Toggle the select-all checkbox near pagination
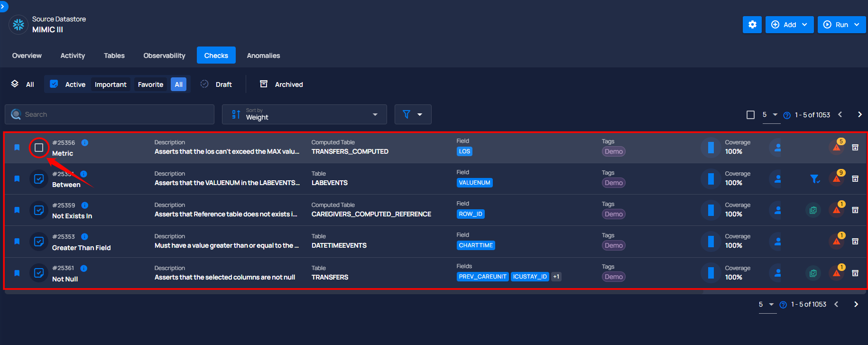Screen dimensions: 868x345 (750, 115)
